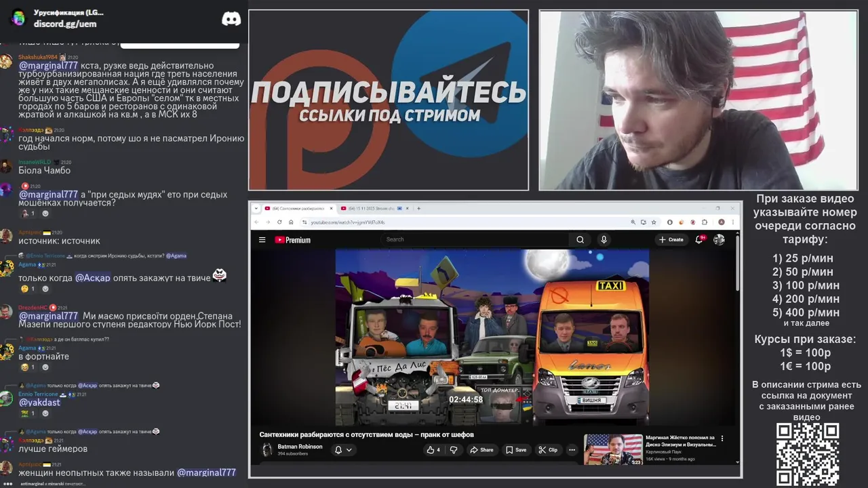The width and height of the screenshot is (868, 488).
Task: Click the emoji reaction under 'в фортнайте'
Action: (28, 367)
